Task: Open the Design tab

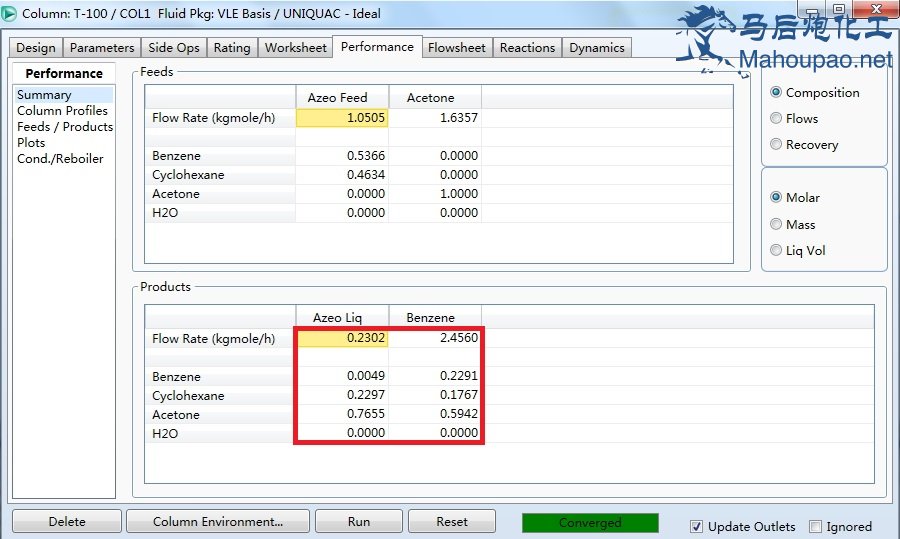Action: (x=36, y=48)
